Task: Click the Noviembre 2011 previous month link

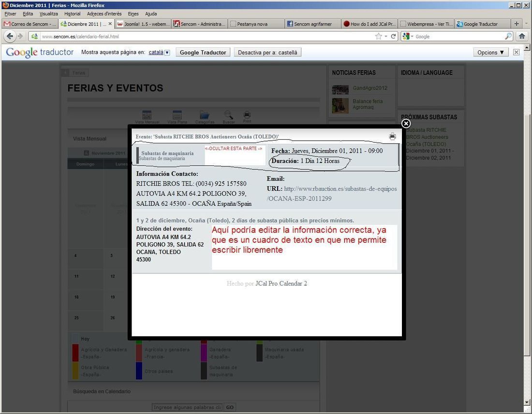Action: pyautogui.click(x=105, y=153)
